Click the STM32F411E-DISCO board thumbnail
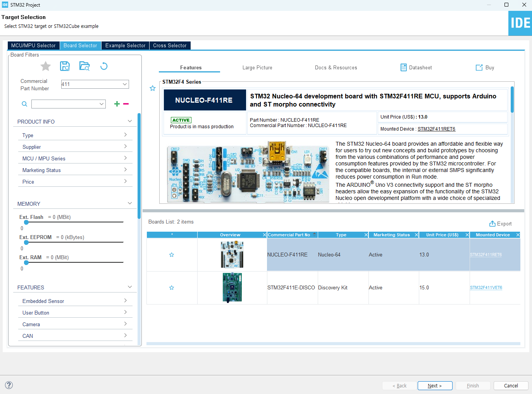532x394 pixels. 232,287
